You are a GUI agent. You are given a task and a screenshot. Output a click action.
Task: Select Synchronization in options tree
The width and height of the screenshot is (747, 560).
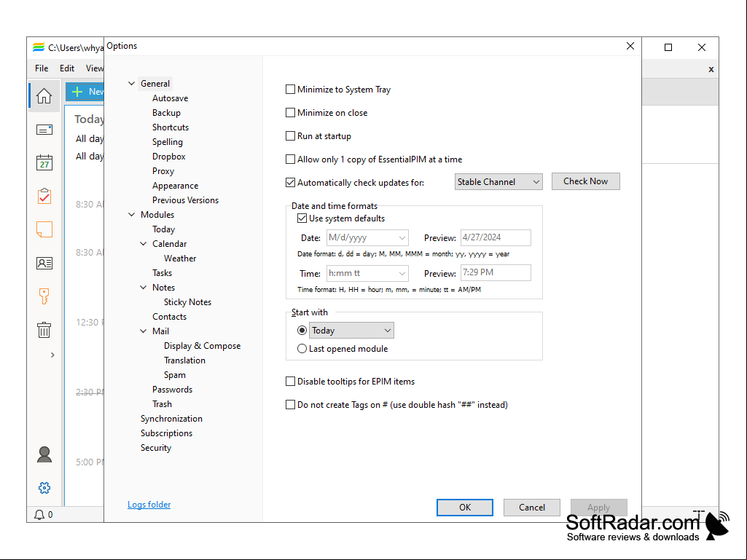coord(171,419)
